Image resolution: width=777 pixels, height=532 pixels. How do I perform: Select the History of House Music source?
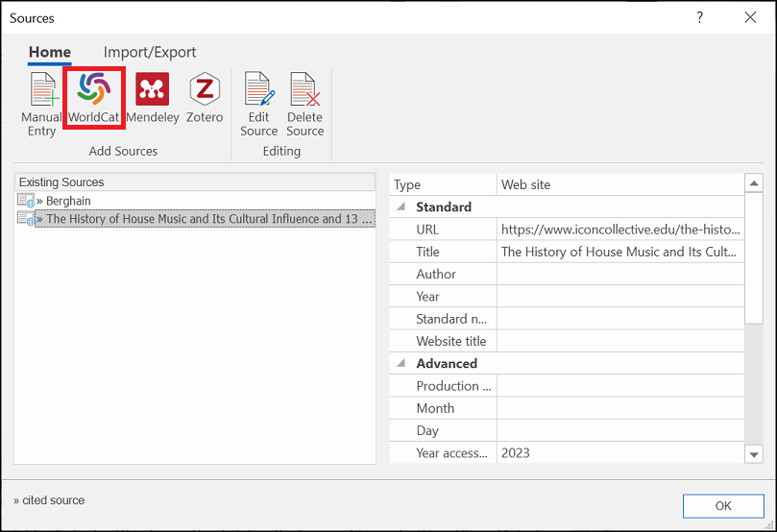[x=202, y=219]
